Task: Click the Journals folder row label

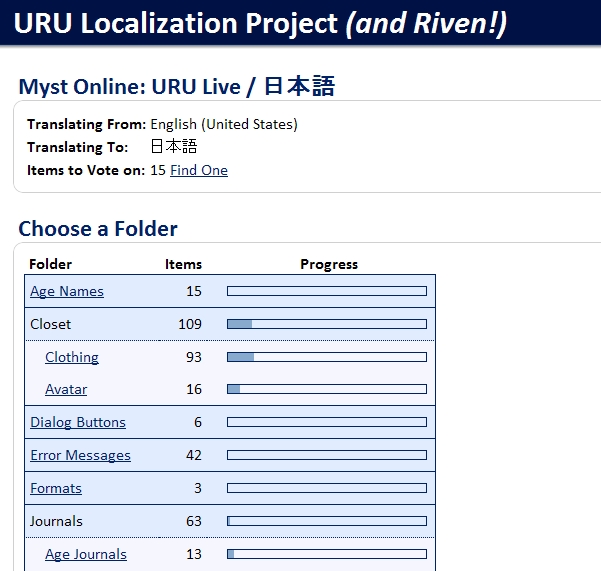Action: (x=56, y=521)
